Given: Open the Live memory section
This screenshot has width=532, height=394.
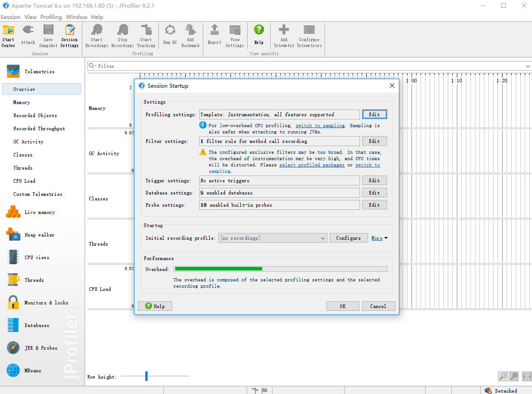Looking at the screenshot, I should coord(30,212).
